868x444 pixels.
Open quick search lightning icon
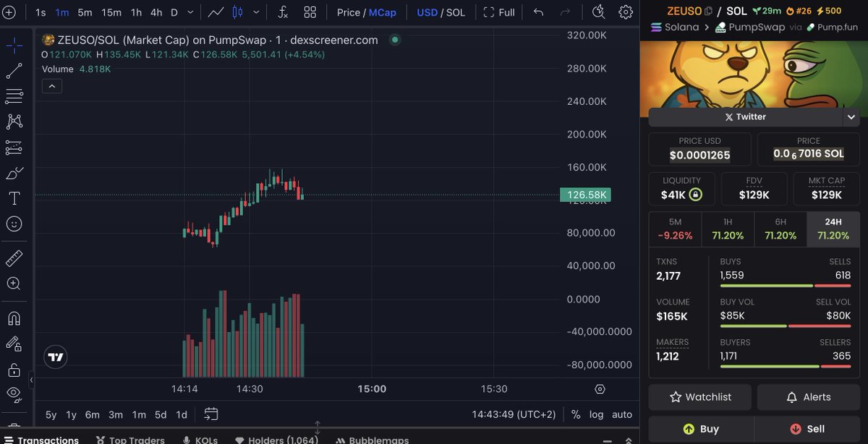[598, 12]
